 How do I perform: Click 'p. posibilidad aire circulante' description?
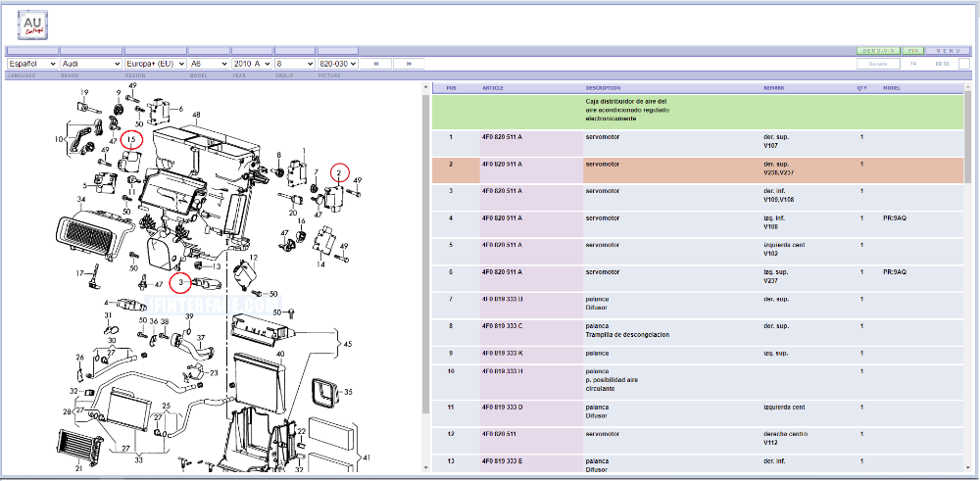click(x=612, y=384)
